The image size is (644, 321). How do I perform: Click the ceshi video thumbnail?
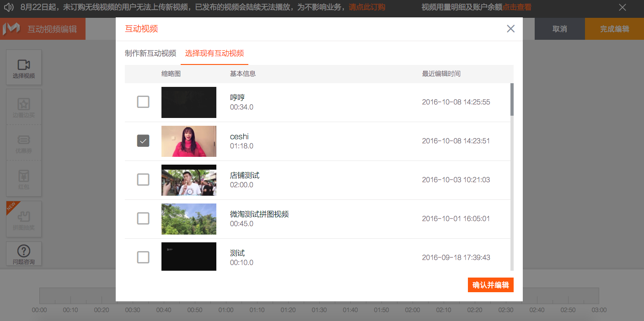coord(188,141)
